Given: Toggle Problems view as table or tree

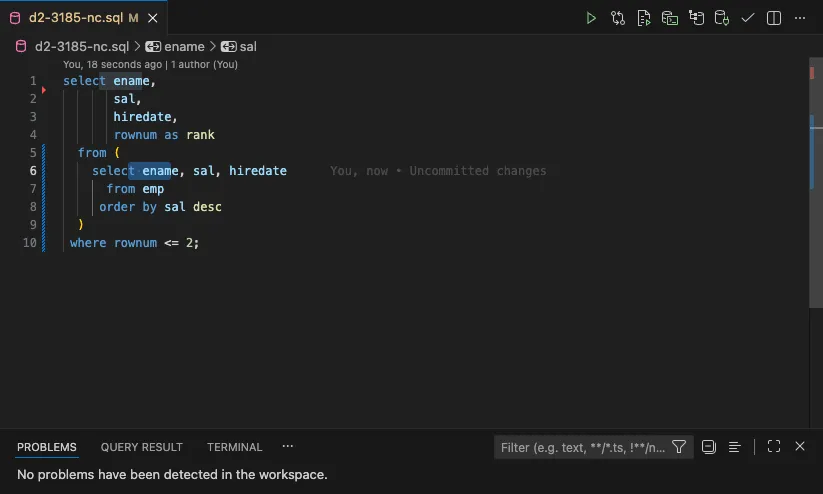Looking at the screenshot, I should point(734,447).
